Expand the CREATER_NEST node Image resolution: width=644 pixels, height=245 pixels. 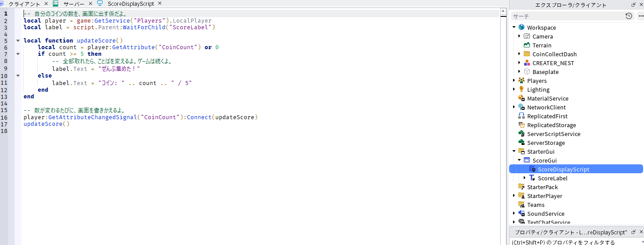click(x=519, y=63)
